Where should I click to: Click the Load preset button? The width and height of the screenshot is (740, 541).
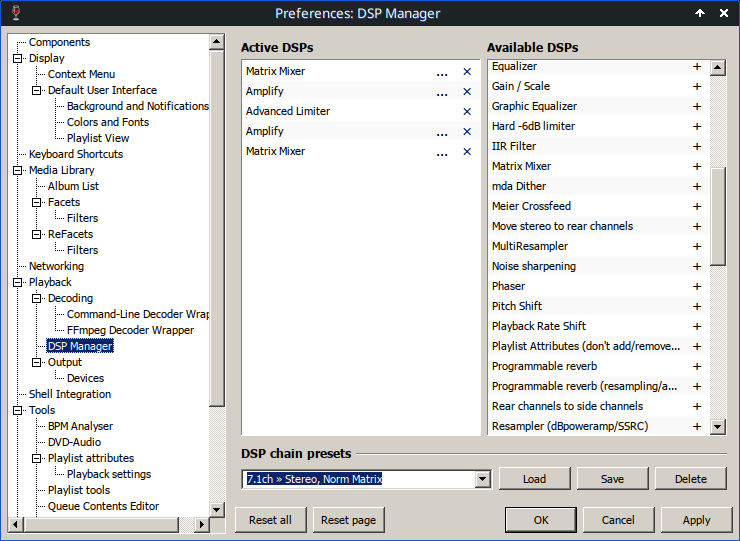point(535,479)
